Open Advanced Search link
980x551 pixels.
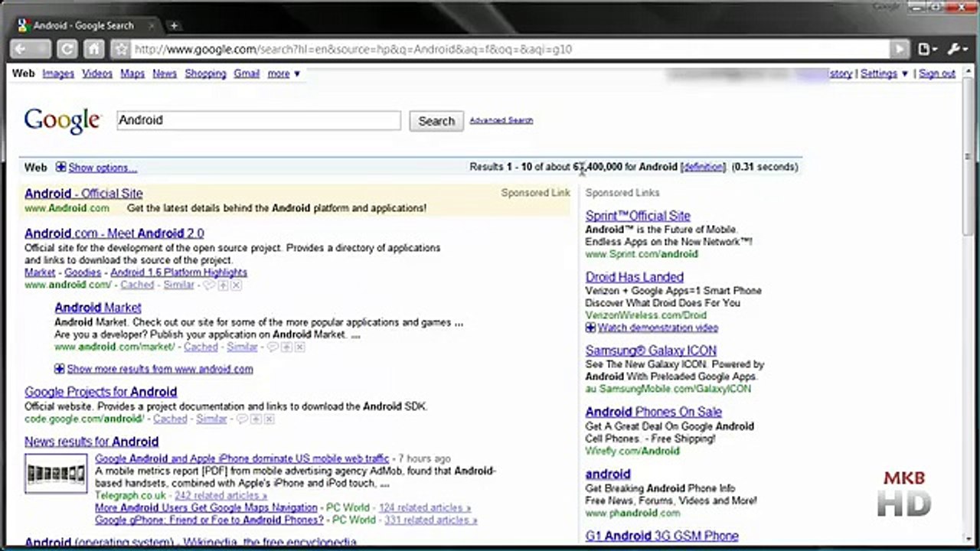[x=501, y=120]
